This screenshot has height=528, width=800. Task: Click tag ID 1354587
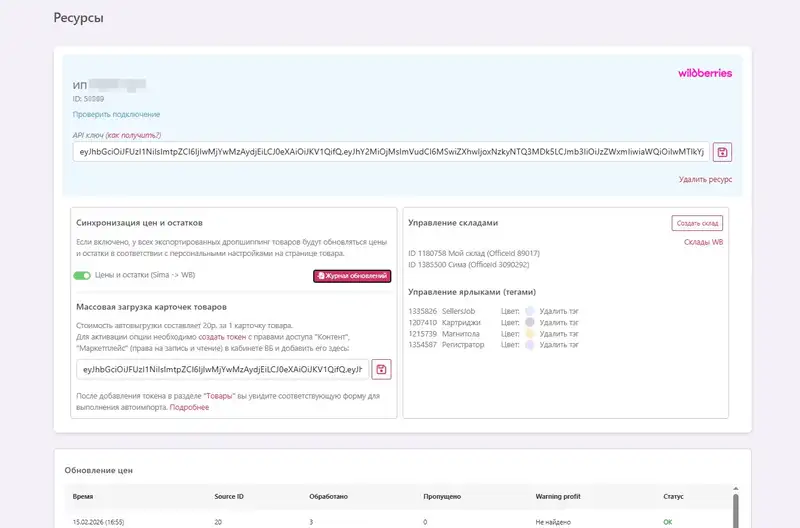pos(422,345)
